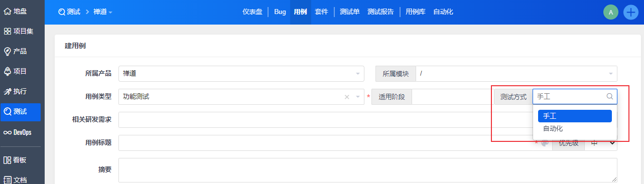Expand the 禅道 product switcher dropdown

103,12
